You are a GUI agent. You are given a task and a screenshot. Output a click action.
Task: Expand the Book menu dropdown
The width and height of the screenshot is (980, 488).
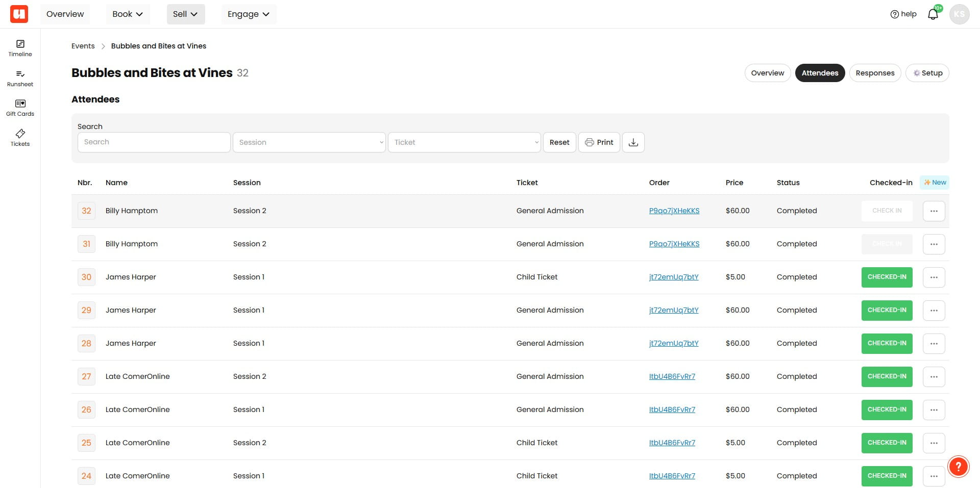pyautogui.click(x=128, y=14)
